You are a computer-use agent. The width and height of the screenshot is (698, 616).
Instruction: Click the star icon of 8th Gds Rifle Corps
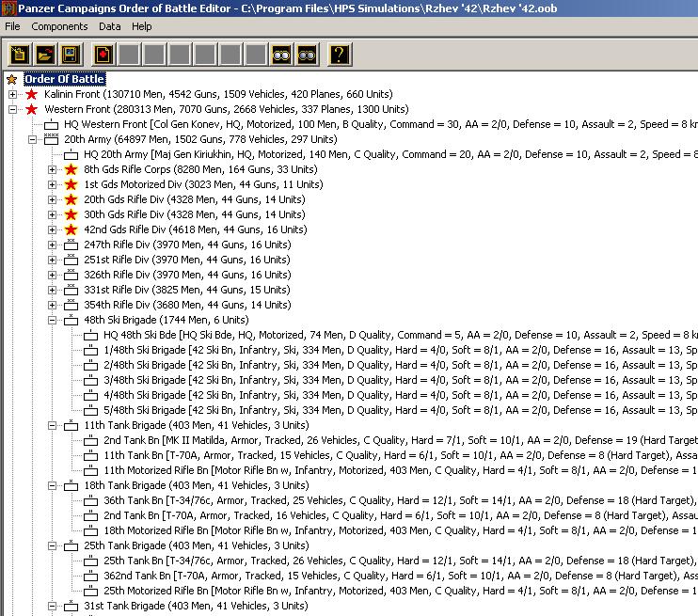[71, 169]
